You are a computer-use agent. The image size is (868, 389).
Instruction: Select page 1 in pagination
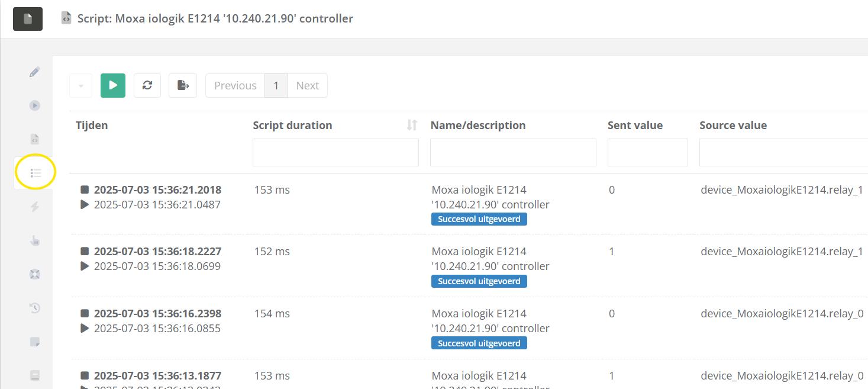coord(276,85)
